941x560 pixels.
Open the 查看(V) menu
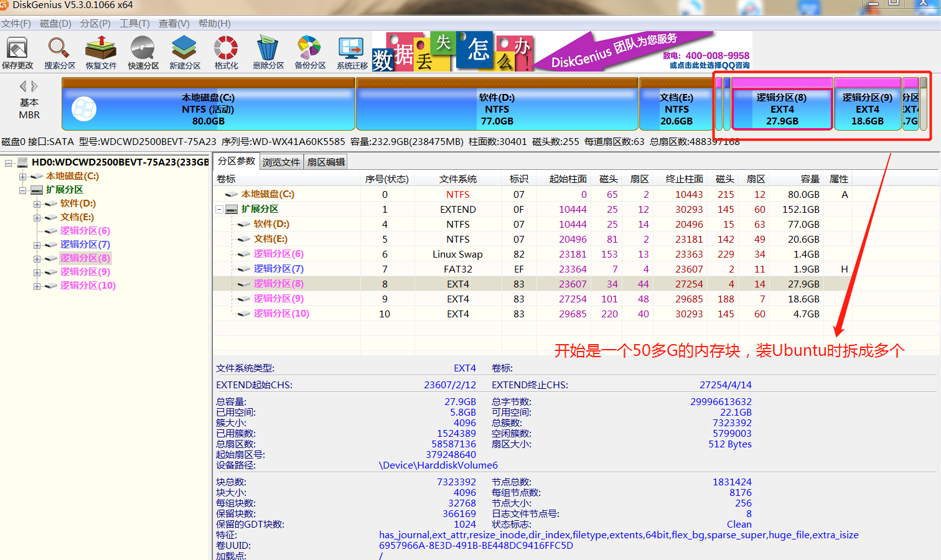coord(174,24)
